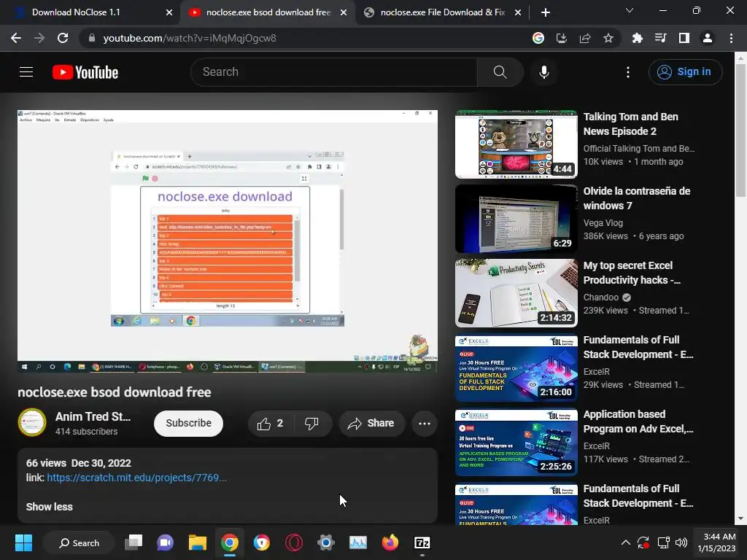Open My top secret Excel hacks thumbnail

[x=516, y=293]
